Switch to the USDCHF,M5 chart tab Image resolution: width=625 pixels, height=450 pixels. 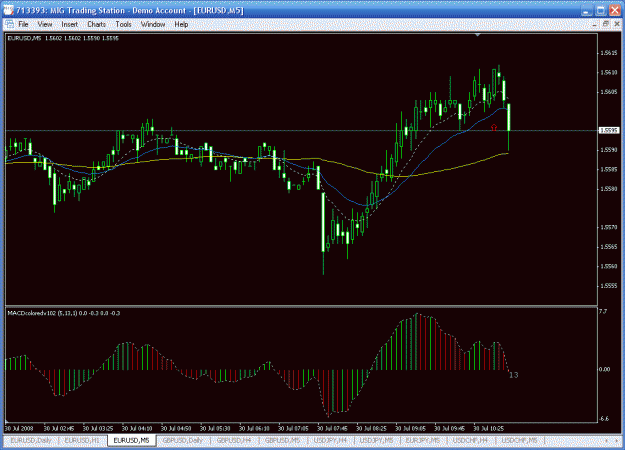tap(519, 440)
